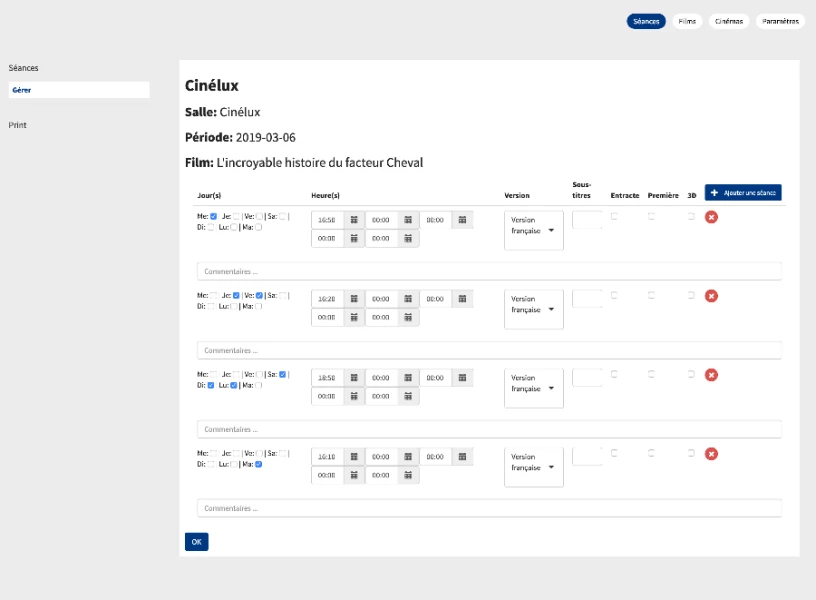Click the grid icon beside the 16:10 time

pyautogui.click(x=354, y=457)
